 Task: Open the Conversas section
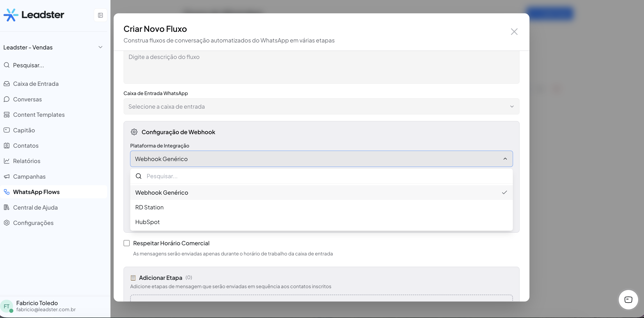(27, 99)
